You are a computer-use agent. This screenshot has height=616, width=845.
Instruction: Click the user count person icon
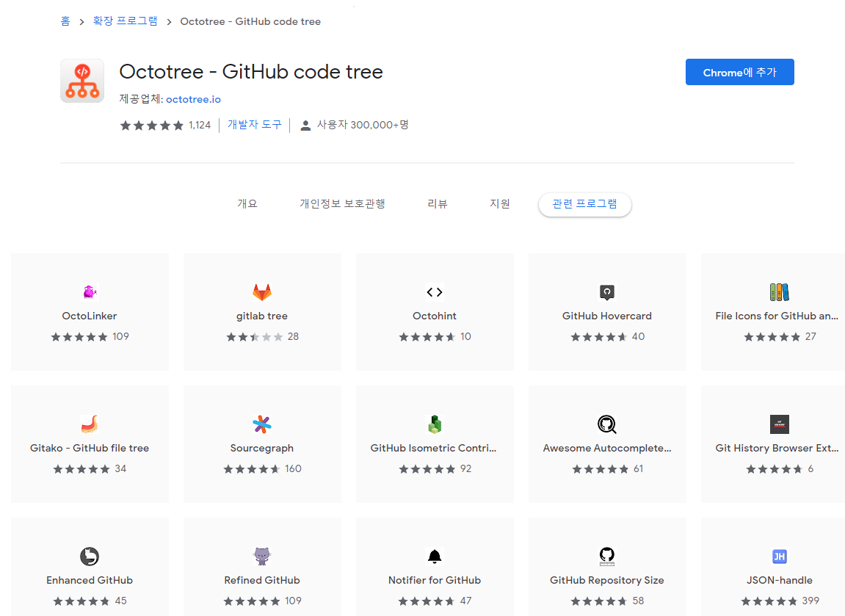coord(305,126)
